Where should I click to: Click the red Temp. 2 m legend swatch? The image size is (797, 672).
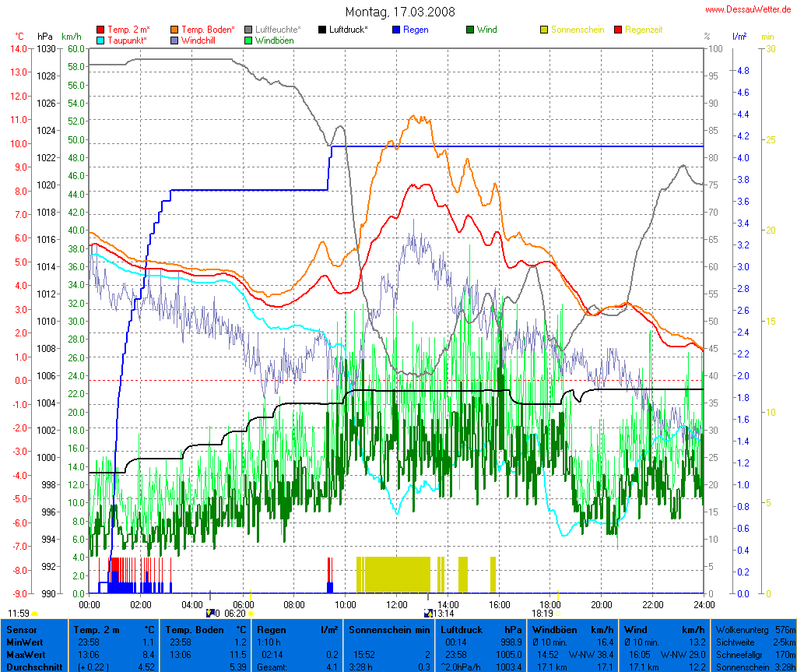pyautogui.click(x=100, y=30)
